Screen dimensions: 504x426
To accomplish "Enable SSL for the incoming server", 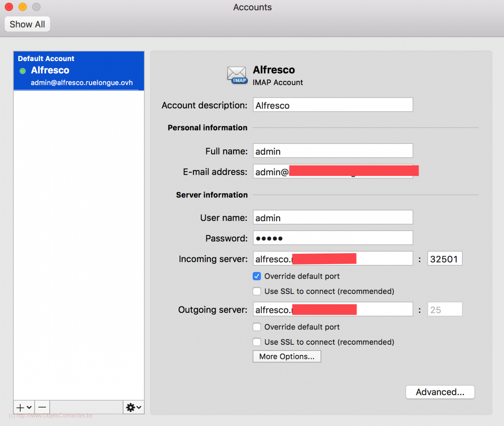I will (257, 291).
